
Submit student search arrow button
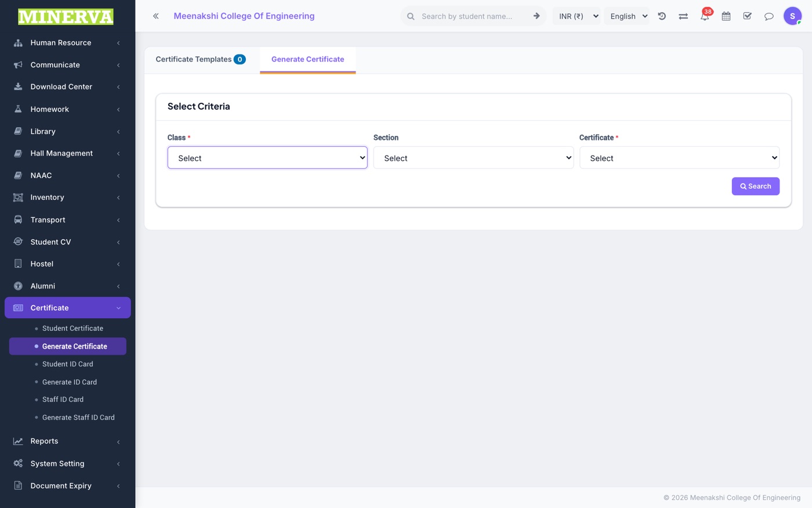pyautogui.click(x=536, y=16)
